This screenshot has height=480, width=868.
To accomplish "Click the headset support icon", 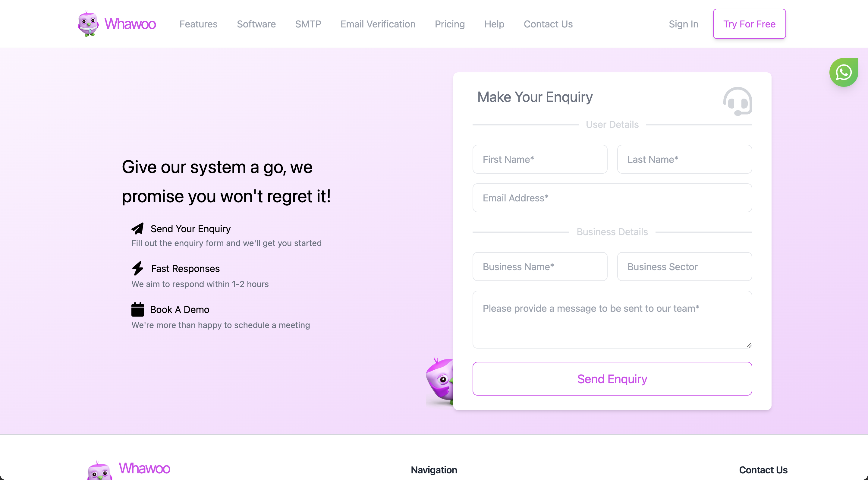I will [737, 101].
